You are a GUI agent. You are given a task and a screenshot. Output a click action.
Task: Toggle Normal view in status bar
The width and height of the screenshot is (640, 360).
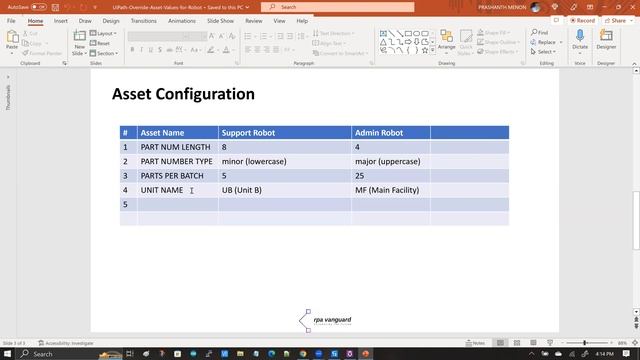(500, 343)
